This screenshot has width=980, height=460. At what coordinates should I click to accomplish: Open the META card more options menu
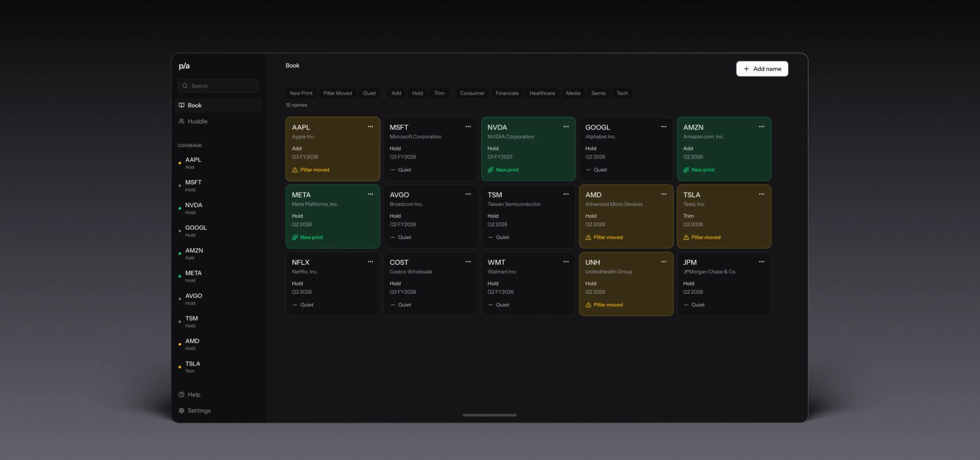370,194
